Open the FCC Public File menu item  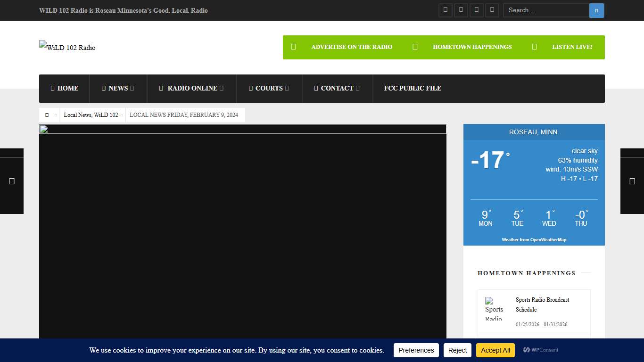click(x=413, y=88)
